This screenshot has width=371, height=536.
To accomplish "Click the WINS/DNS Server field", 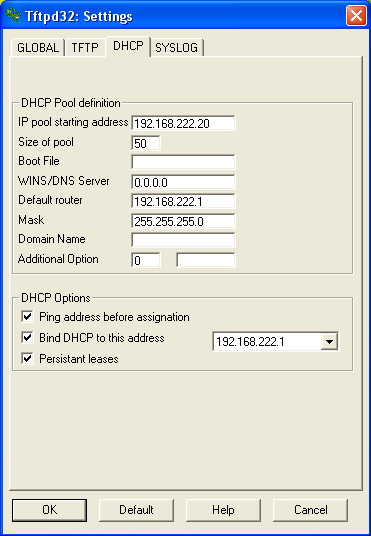I will pos(183,182).
